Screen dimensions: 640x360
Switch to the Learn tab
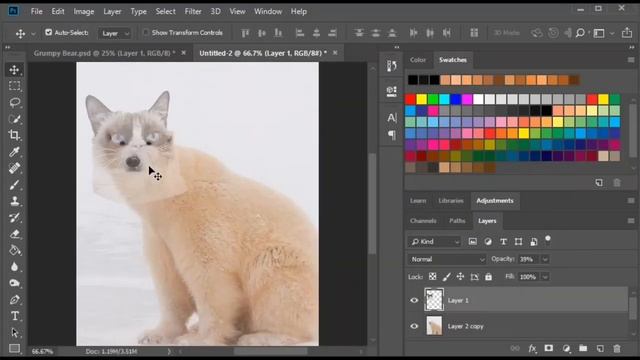[x=418, y=201]
